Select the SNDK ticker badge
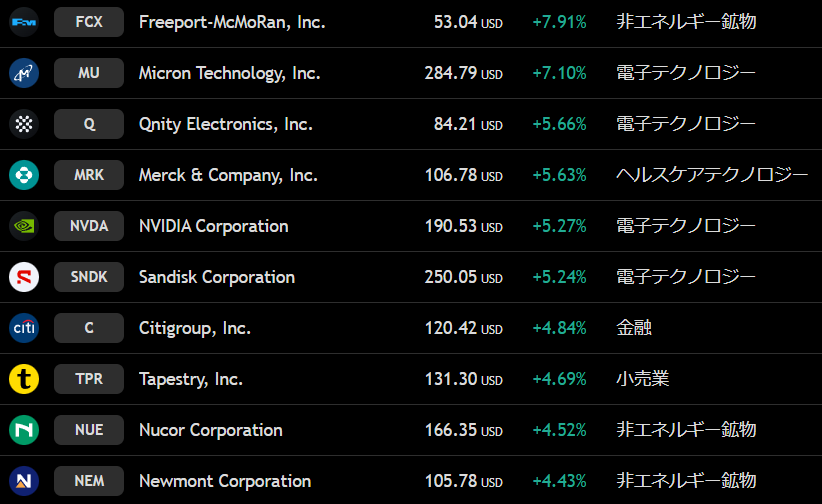 click(x=89, y=277)
